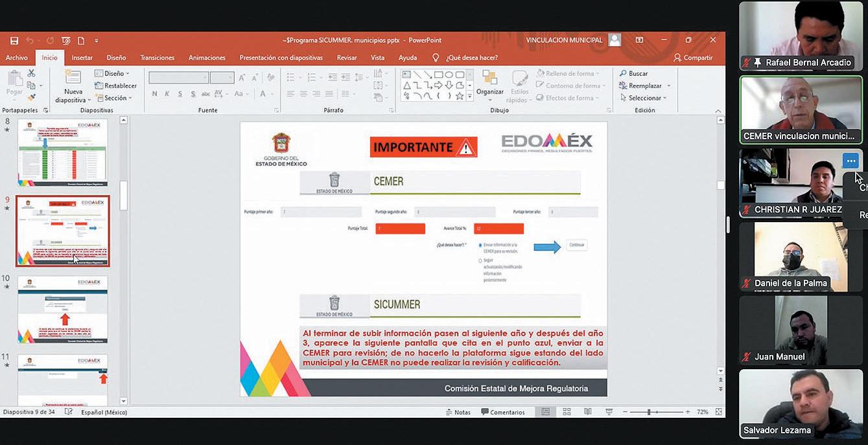Screen dimensions: 868x445
Task: Switch to Normal view icon
Action: [545, 412]
